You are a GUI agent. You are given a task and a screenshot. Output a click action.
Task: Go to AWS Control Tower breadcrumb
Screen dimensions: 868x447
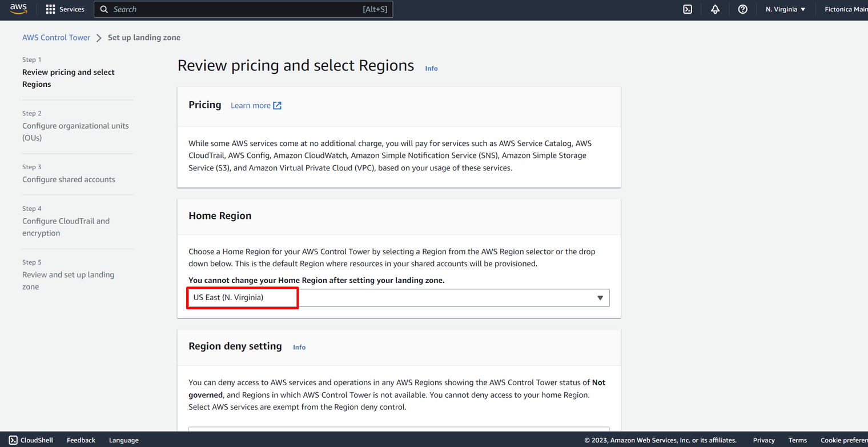click(56, 38)
